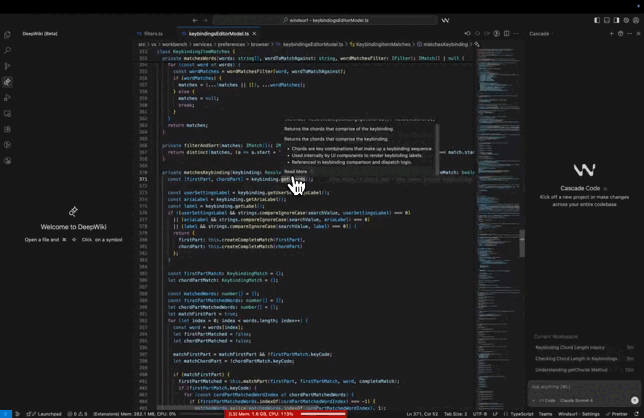Viewport: 644px width, 418px height.
Task: Open the 'services' breadcrumb segment
Action: 202,44
